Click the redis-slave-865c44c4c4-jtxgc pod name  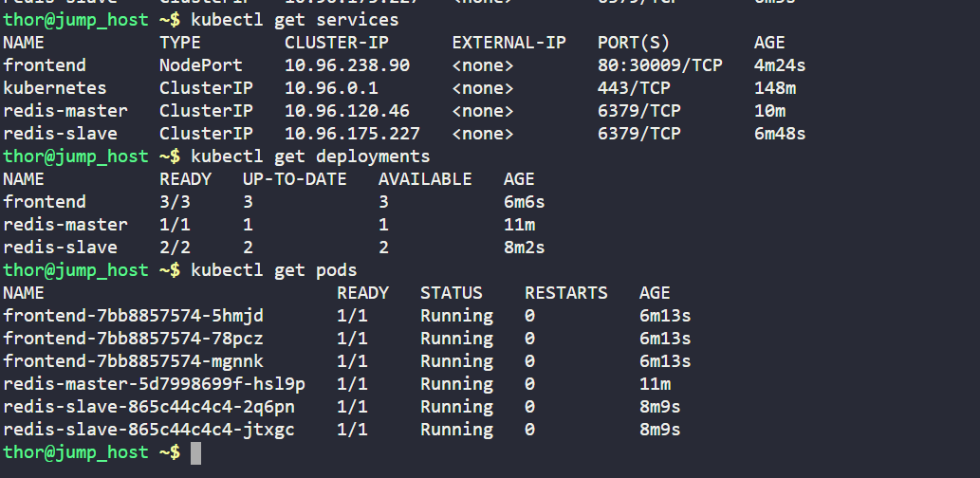tap(149, 430)
